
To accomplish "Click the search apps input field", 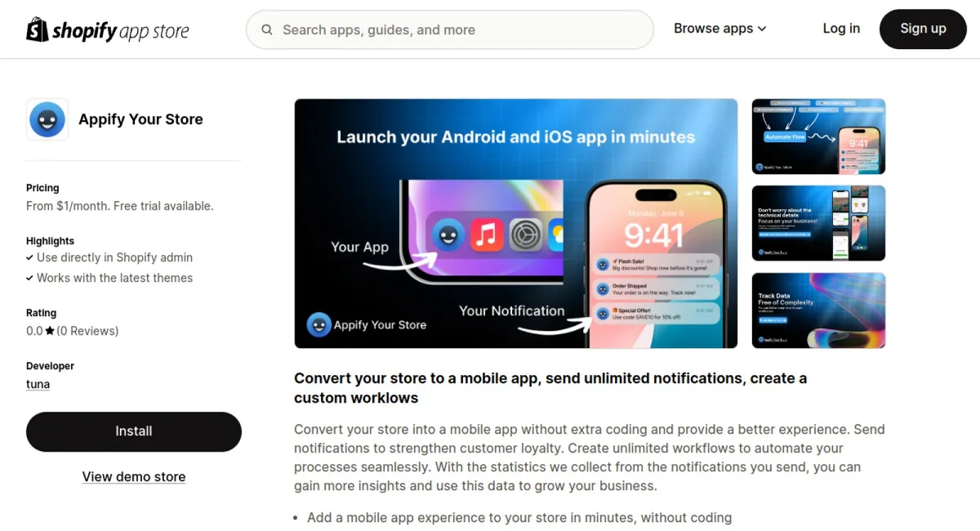I will [450, 30].
